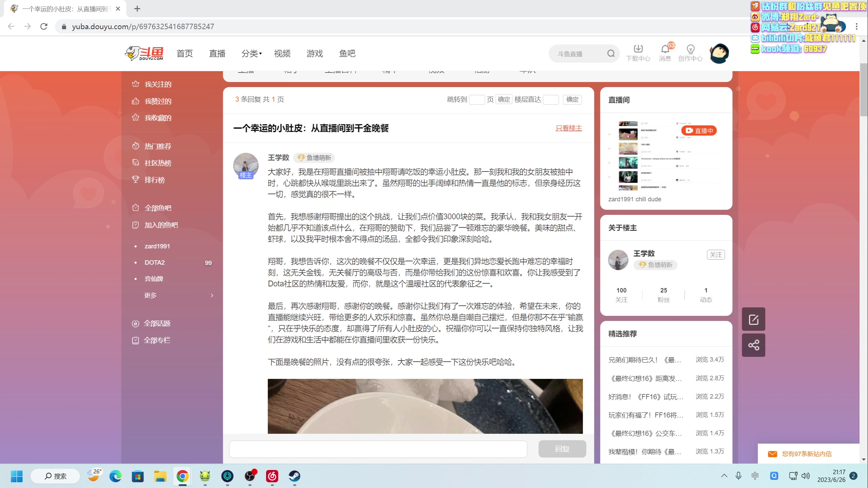Open the creator center lightbulb icon
The image size is (868, 488).
coord(690,49)
